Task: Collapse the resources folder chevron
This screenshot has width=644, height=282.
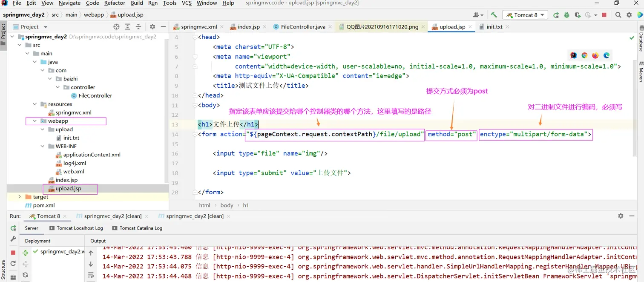Action: (35, 104)
